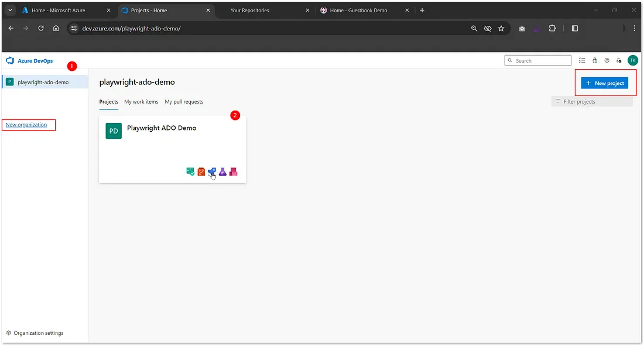Go back with the browser back arrow
The width and height of the screenshot is (644, 346).
(x=11, y=28)
